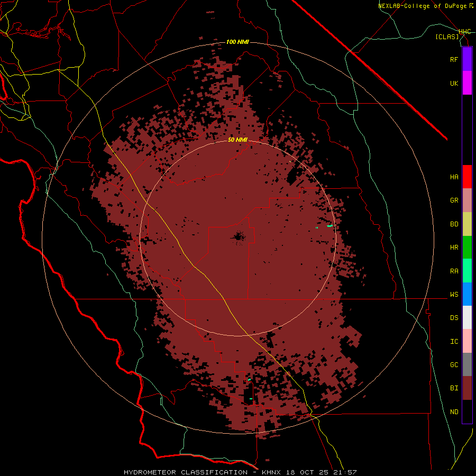
Task: Click the UK magenta legend swatch
Action: [467, 83]
